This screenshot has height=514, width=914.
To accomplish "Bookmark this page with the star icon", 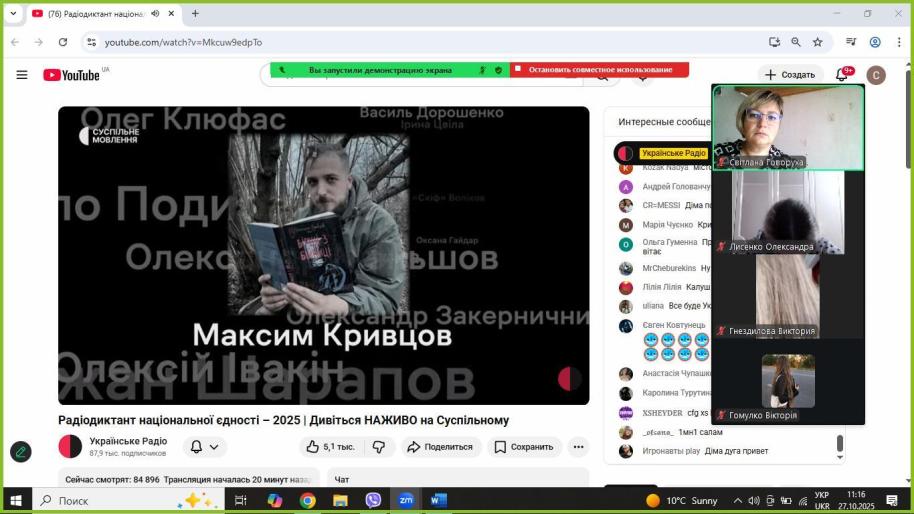I will coord(817,42).
